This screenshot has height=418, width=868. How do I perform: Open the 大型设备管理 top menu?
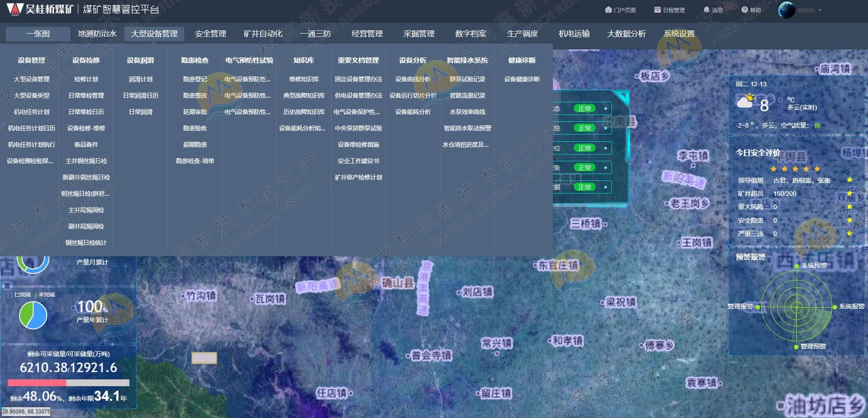pos(154,34)
